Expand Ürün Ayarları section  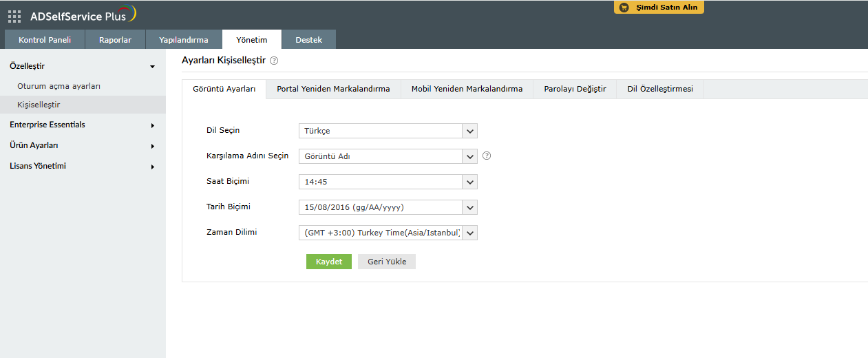(83, 145)
